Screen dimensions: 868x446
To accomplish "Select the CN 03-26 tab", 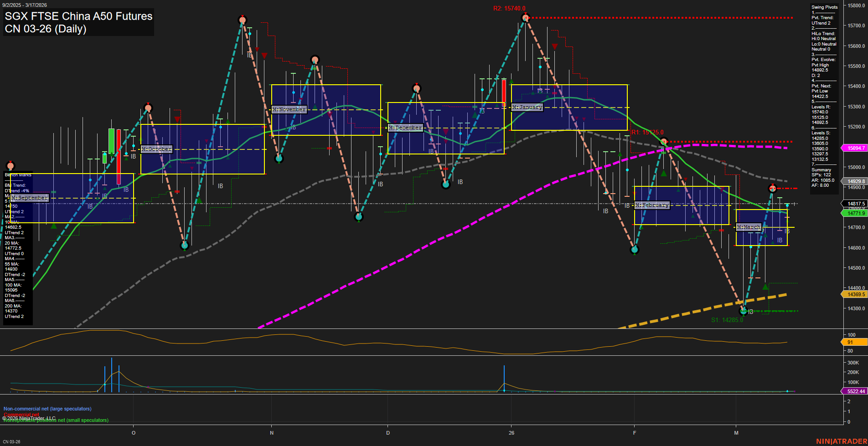I will pyautogui.click(x=12, y=442).
